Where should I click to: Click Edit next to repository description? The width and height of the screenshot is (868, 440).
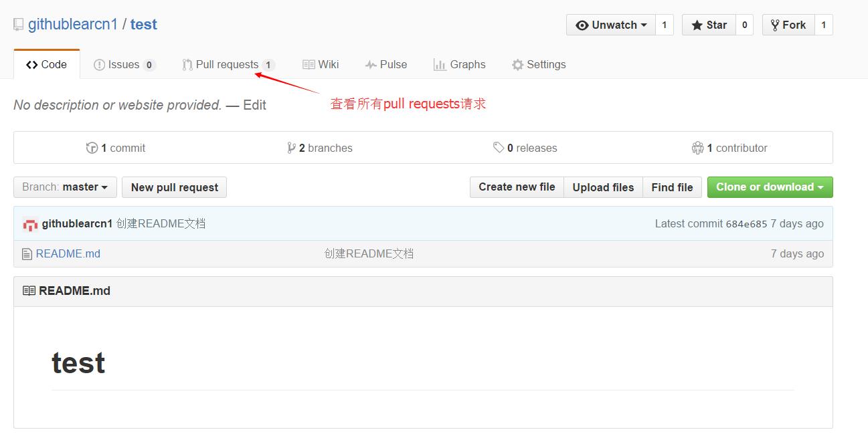pyautogui.click(x=255, y=105)
